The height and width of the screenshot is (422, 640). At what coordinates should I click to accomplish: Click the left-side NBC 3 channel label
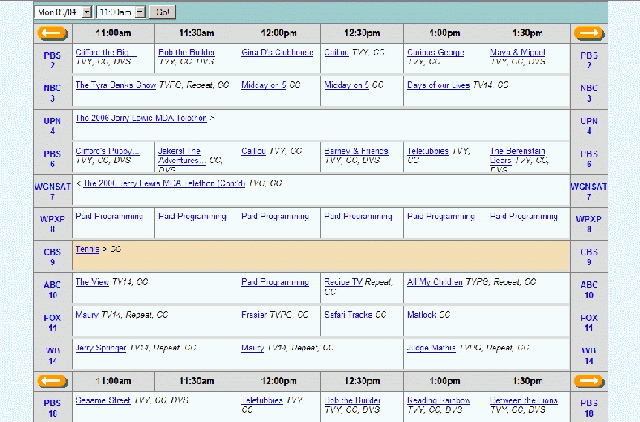tap(52, 93)
